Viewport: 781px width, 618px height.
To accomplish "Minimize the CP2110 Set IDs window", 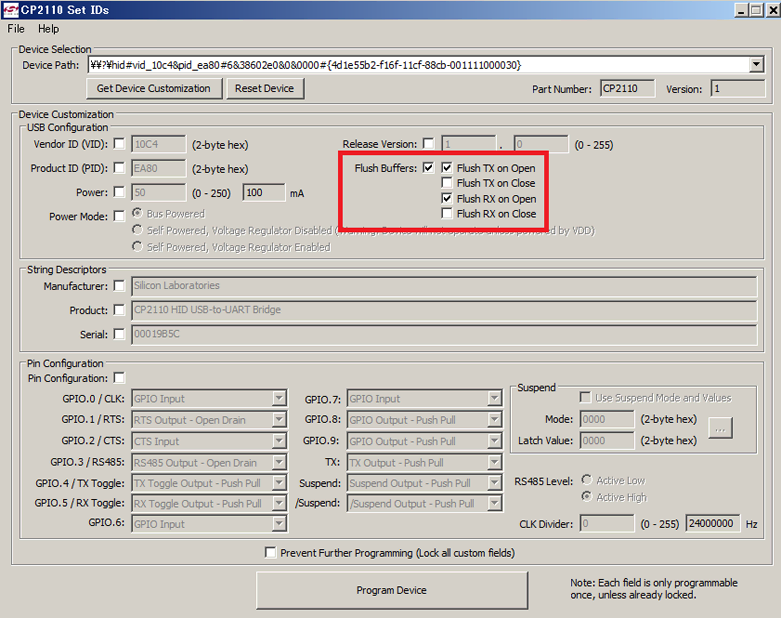I will pos(741,10).
